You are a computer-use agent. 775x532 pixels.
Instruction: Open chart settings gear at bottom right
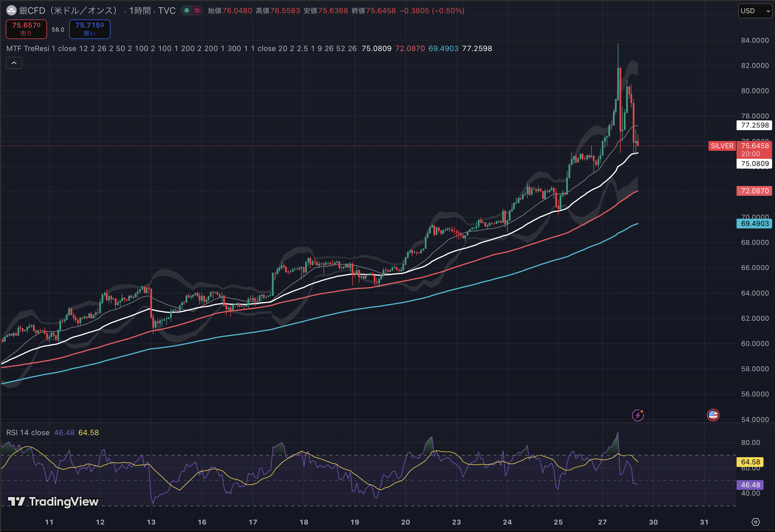756,522
